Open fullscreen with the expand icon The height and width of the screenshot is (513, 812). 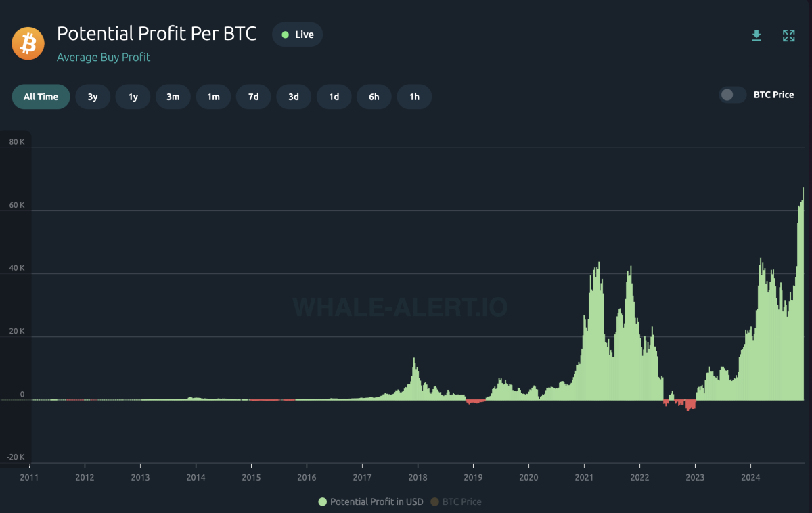[788, 35]
